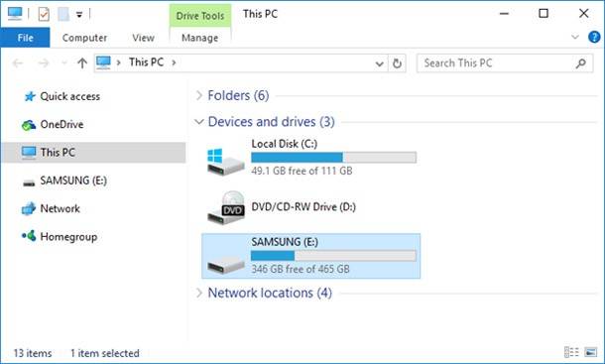This screenshot has width=605, height=364.
Task: Open the DVD/CD-RW Drive (D:) icon
Action: [226, 207]
